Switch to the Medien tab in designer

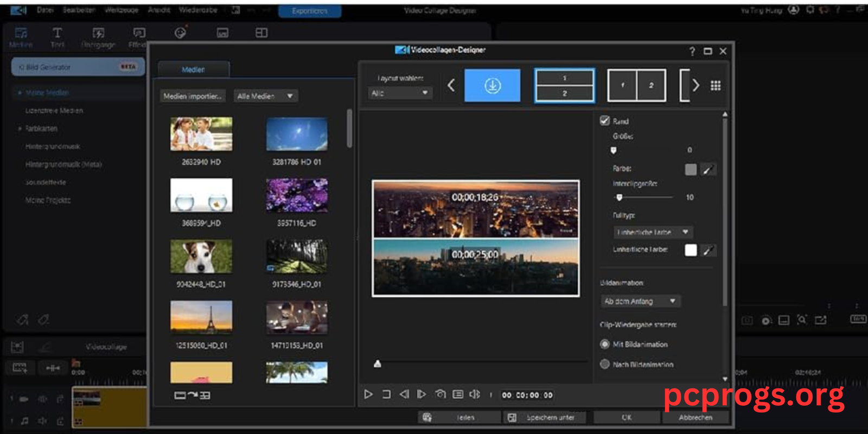(194, 69)
